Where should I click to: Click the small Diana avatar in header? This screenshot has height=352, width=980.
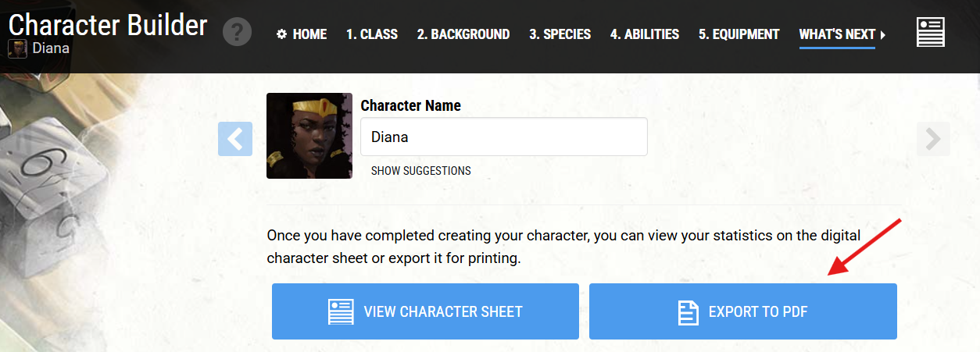pos(17,49)
